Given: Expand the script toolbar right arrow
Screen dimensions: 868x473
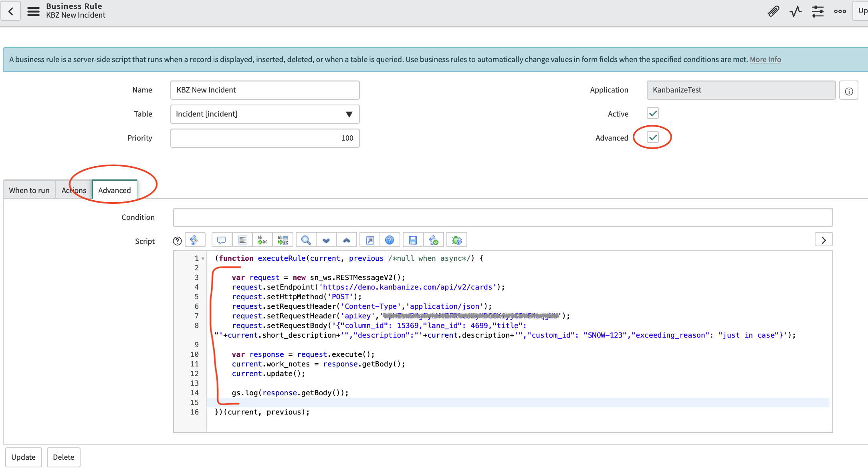Looking at the screenshot, I should click(824, 240).
